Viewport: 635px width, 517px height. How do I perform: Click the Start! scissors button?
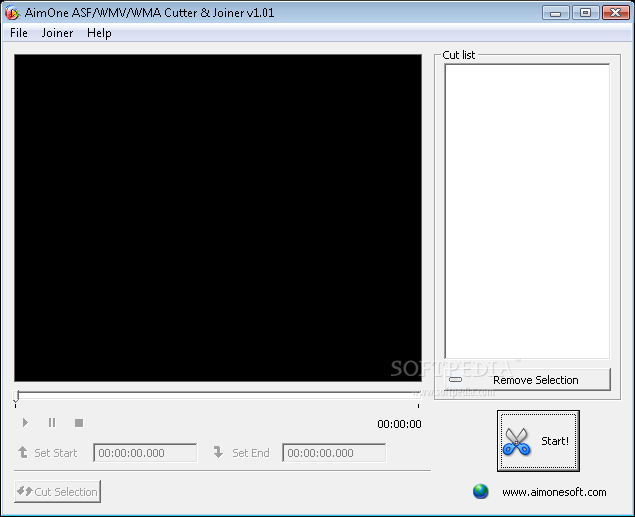(x=538, y=441)
